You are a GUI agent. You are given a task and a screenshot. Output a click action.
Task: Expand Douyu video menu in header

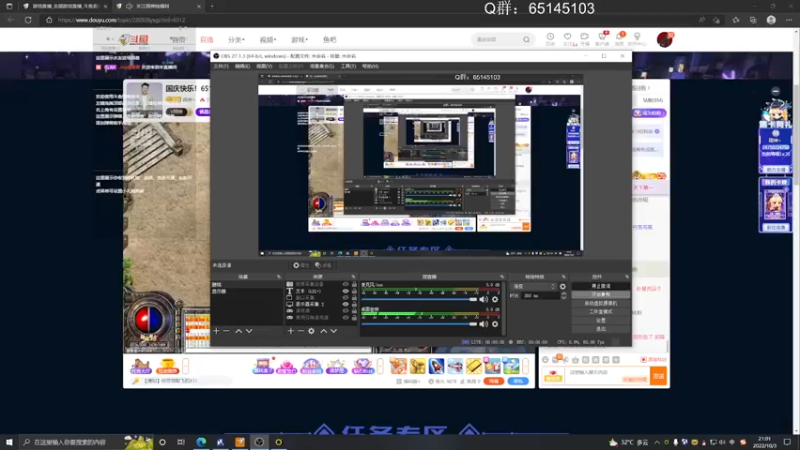pyautogui.click(x=267, y=40)
